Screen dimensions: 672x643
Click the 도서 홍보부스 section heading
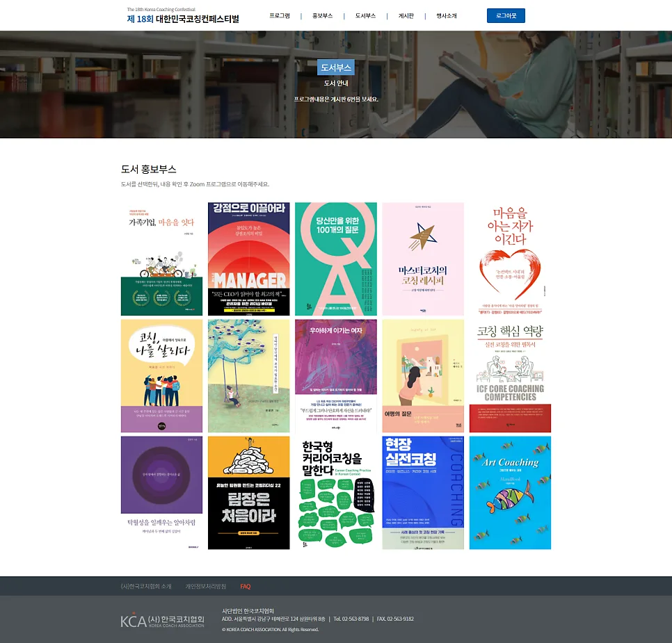click(x=149, y=169)
